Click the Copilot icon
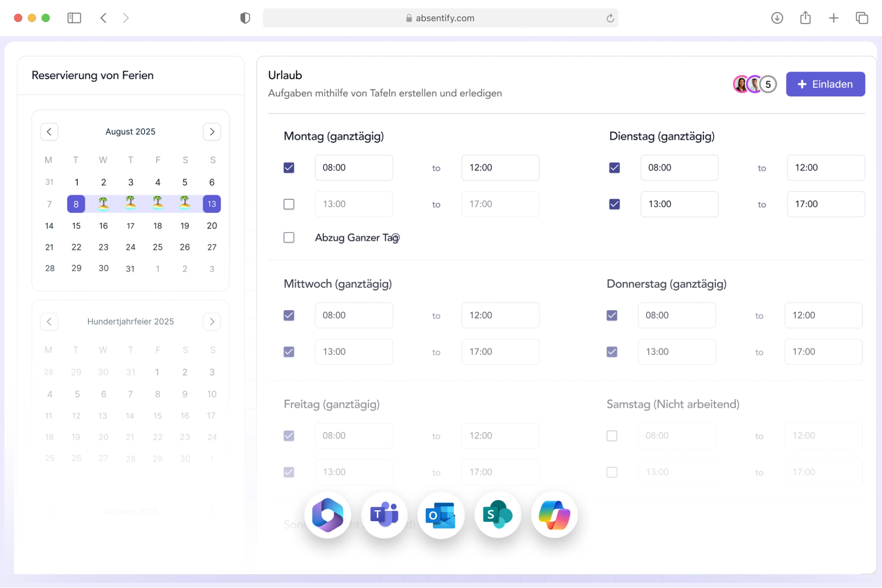 pyautogui.click(x=554, y=515)
